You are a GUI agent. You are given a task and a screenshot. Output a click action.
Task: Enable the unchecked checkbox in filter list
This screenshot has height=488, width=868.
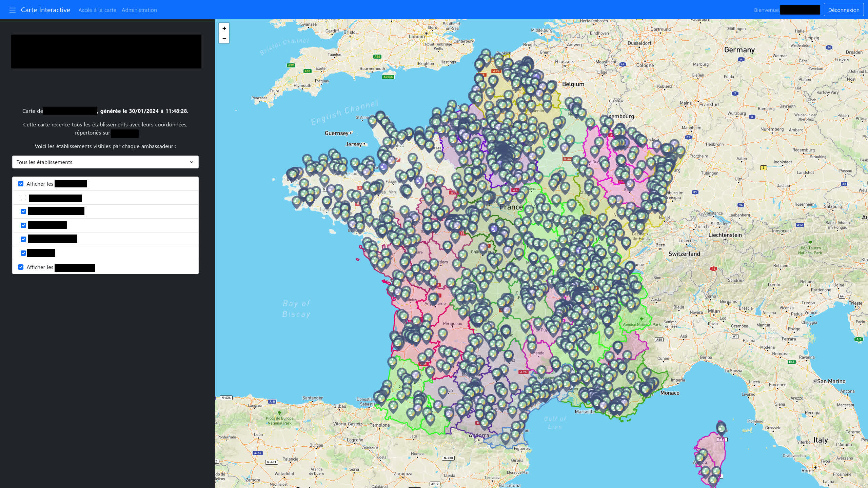pyautogui.click(x=23, y=197)
